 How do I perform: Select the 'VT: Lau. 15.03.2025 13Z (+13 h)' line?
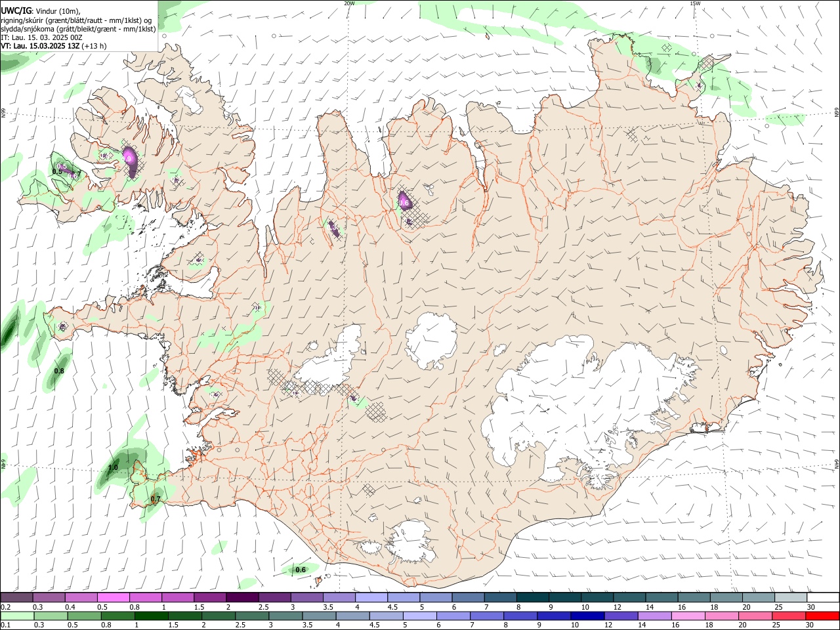click(x=53, y=46)
